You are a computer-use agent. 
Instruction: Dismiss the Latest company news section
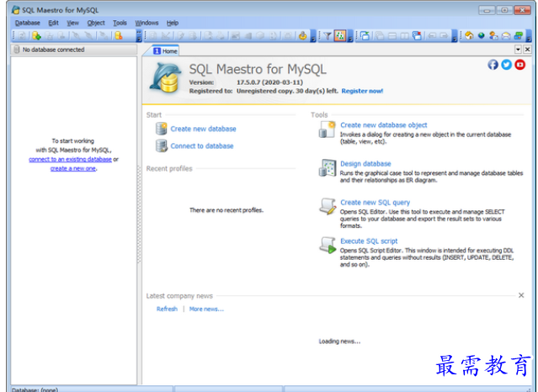click(x=521, y=295)
